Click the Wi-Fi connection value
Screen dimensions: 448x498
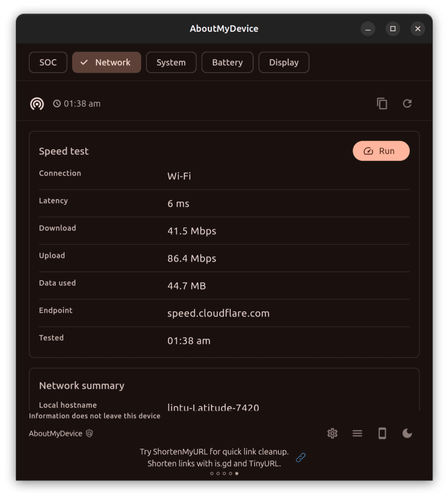tap(179, 176)
